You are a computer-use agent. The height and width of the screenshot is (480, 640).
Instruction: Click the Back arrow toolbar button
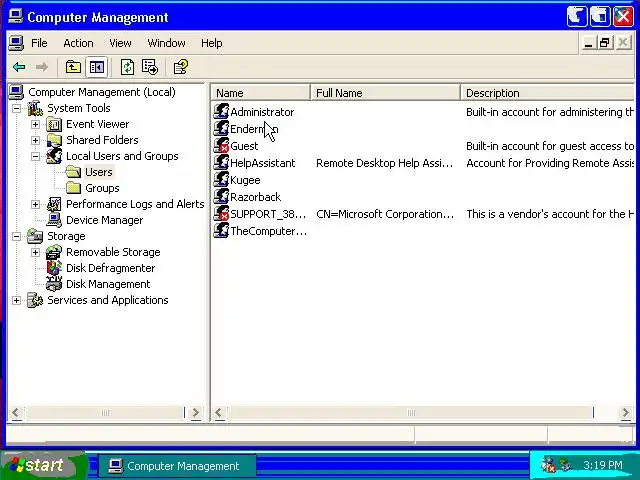pos(19,67)
